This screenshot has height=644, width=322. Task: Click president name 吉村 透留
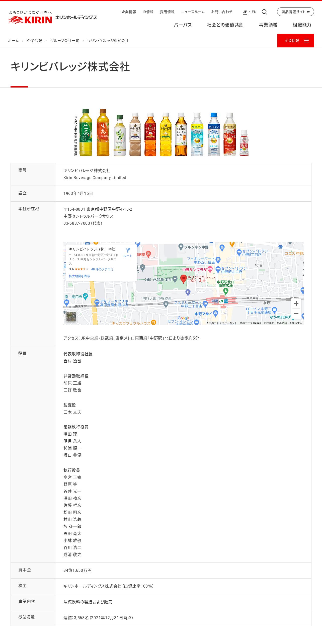click(x=72, y=361)
